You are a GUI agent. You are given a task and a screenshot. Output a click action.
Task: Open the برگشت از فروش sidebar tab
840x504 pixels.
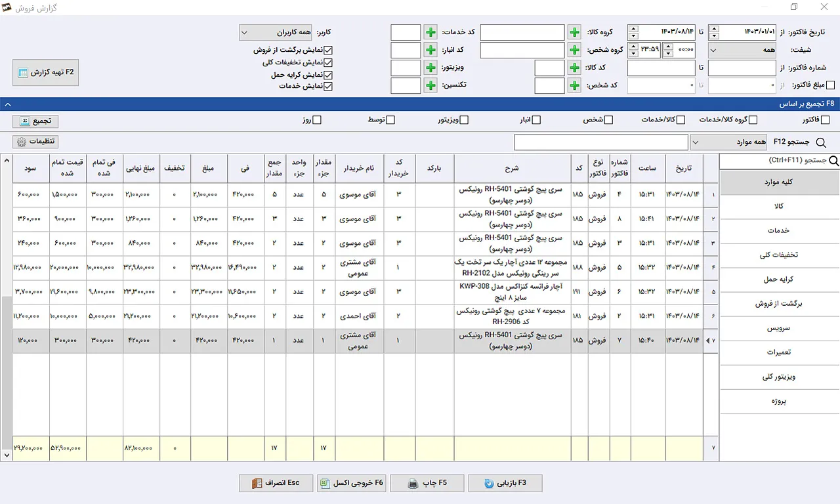pos(780,304)
